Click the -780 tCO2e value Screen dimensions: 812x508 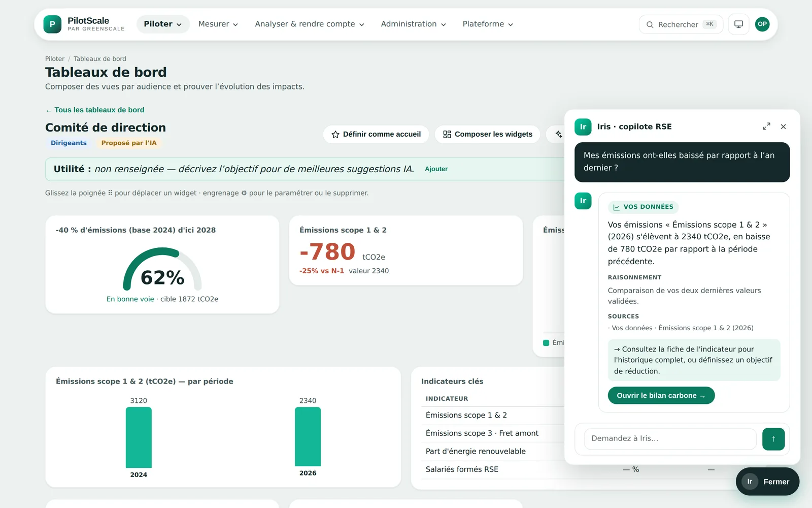327,251
